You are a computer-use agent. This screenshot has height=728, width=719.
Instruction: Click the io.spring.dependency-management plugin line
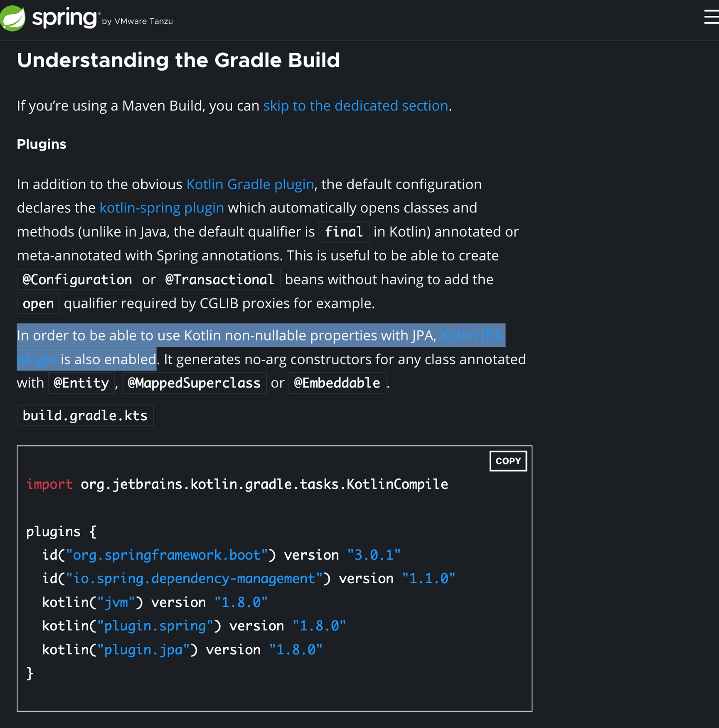[249, 579]
